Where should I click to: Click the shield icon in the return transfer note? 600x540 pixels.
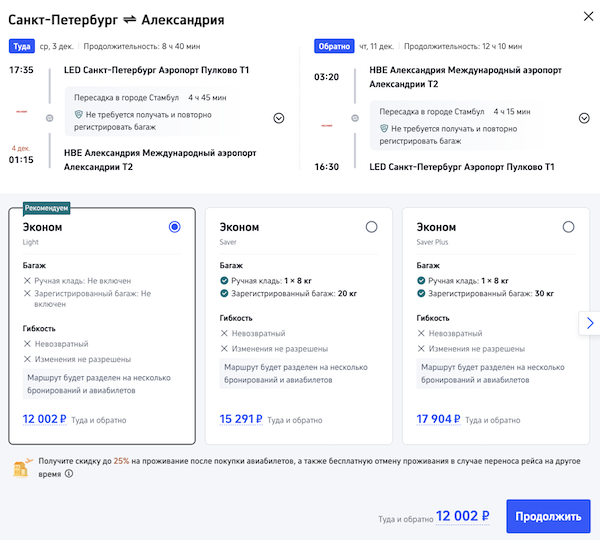pyautogui.click(x=385, y=129)
